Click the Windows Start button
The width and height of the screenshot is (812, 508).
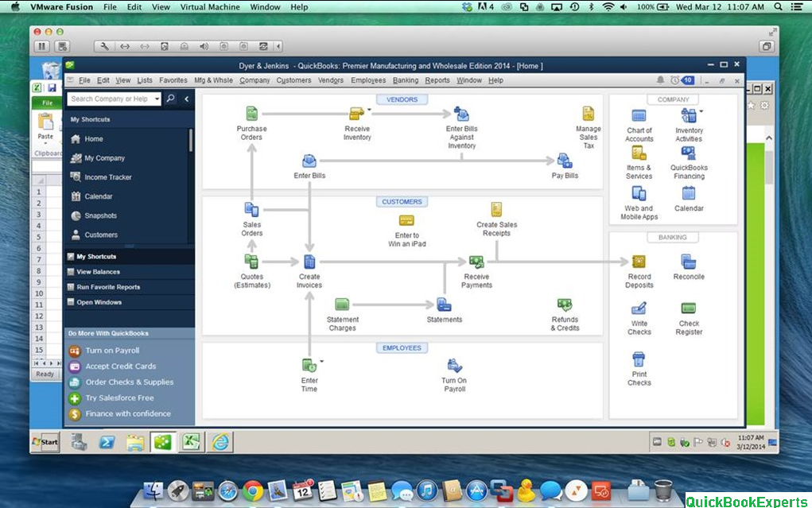point(45,442)
